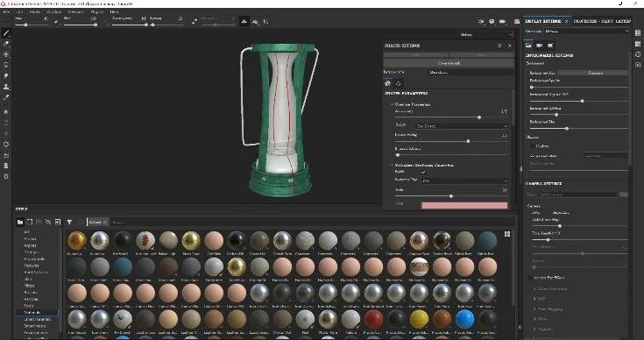This screenshot has height=340, width=644.
Task: Click the shader name button in Shader Settings
Action: point(449,63)
